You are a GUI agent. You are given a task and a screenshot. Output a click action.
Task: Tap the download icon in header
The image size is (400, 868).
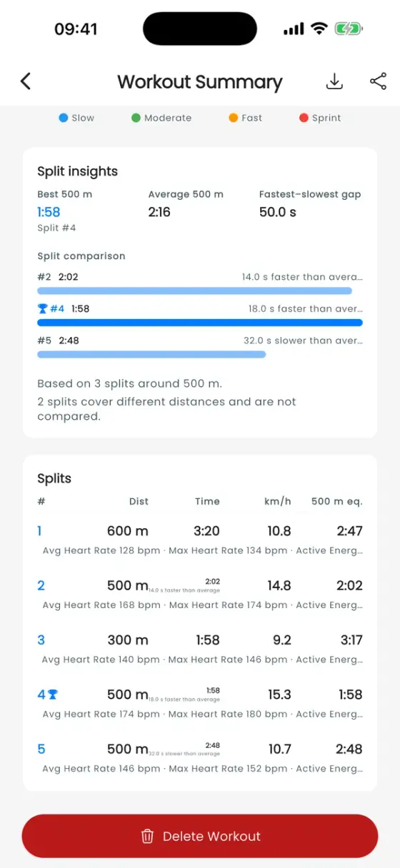[334, 81]
